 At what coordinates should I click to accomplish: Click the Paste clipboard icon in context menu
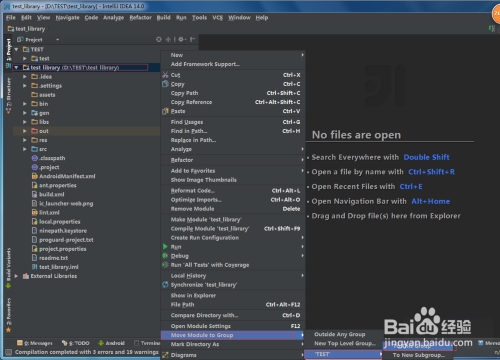pos(165,111)
